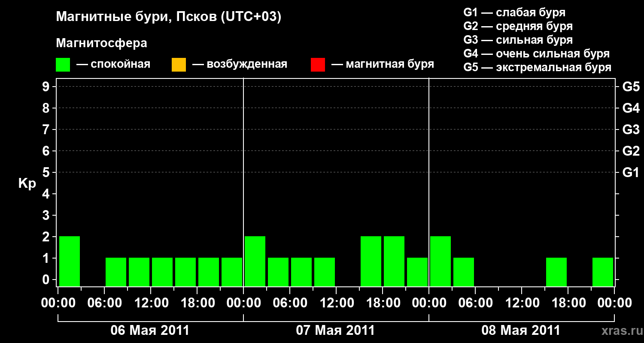This screenshot has height=343, width=644.
Task: Click the Kp 2 bar at 18:00–21:00, 07 Мая
Action: point(394,261)
